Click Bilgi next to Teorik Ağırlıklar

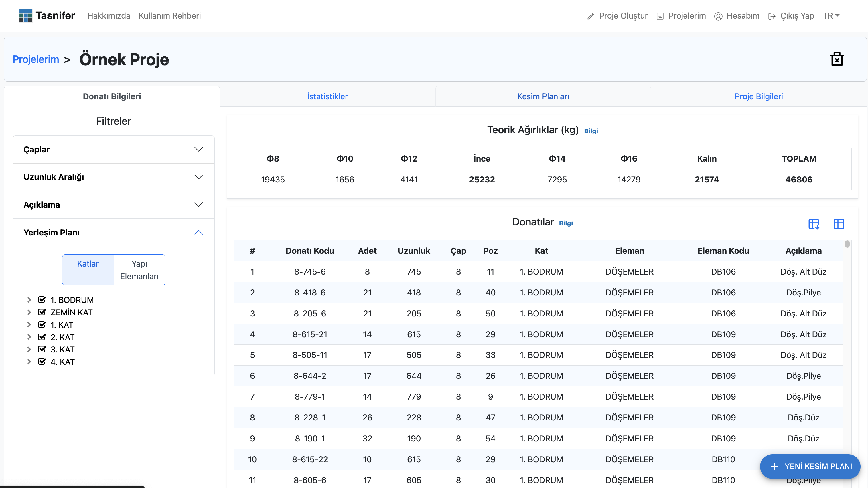[591, 131]
